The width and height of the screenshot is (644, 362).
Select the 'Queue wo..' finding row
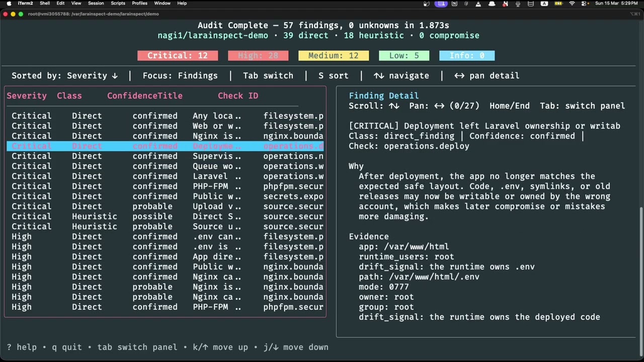pyautogui.click(x=165, y=166)
